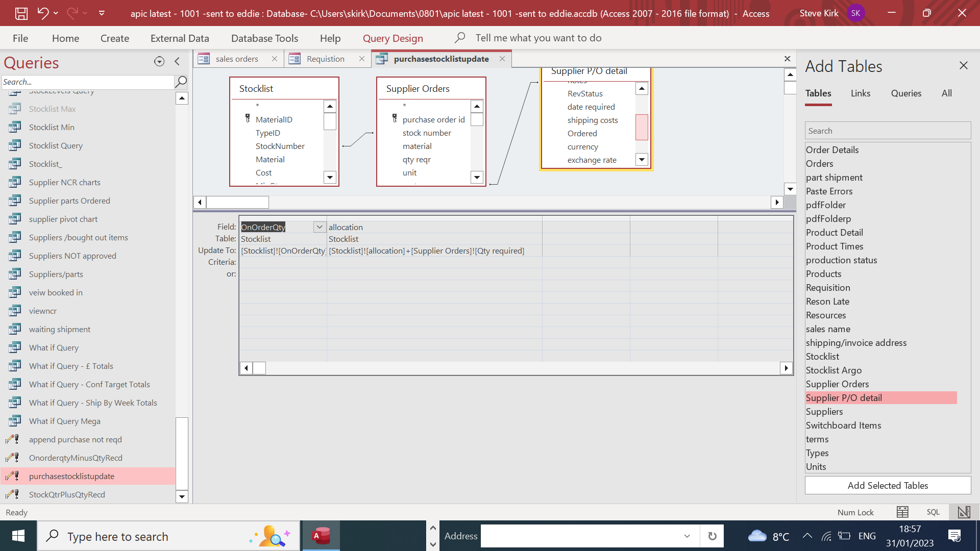Click the Save icon in title bar
980x551 pixels.
[x=21, y=13]
